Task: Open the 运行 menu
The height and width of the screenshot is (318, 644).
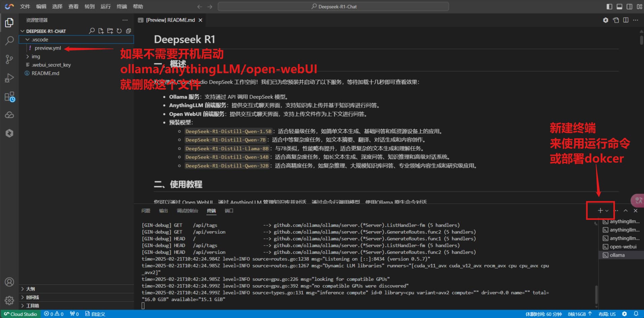Action: tap(105, 6)
